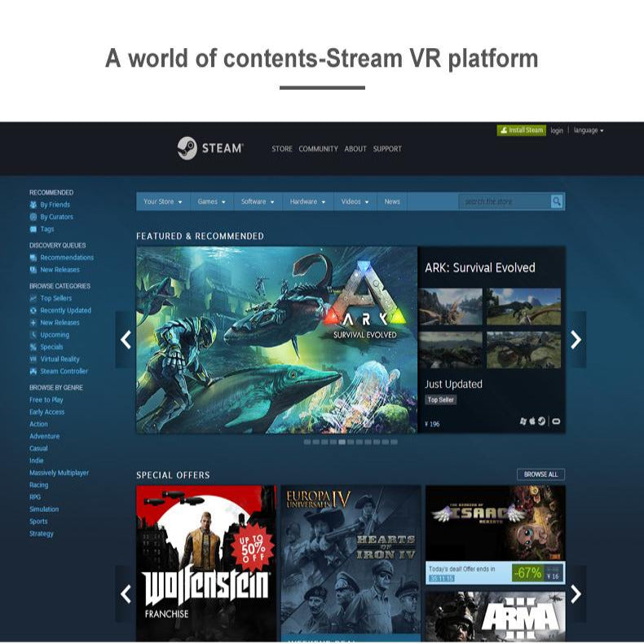
Task: Click the By Friends sidebar icon
Action: click(x=33, y=205)
